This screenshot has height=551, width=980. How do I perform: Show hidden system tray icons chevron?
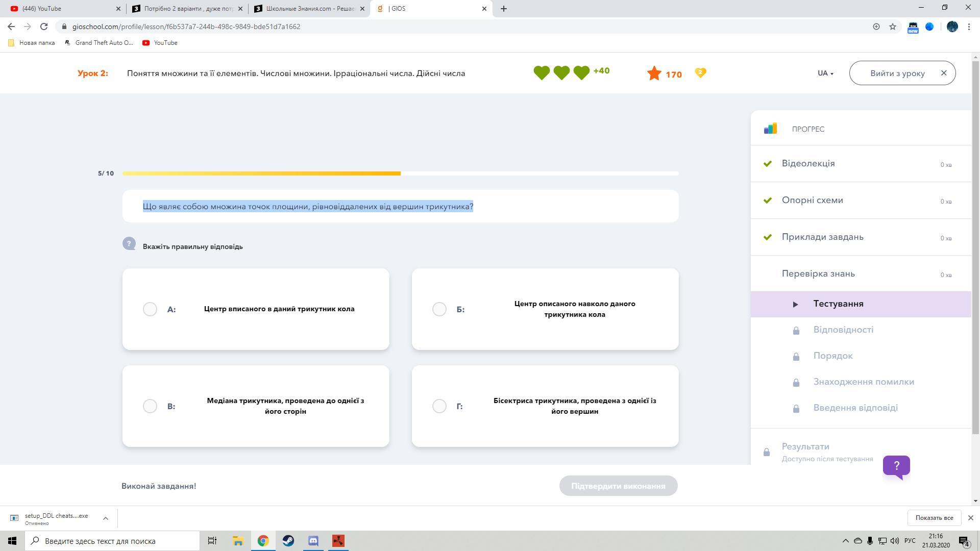pos(845,541)
